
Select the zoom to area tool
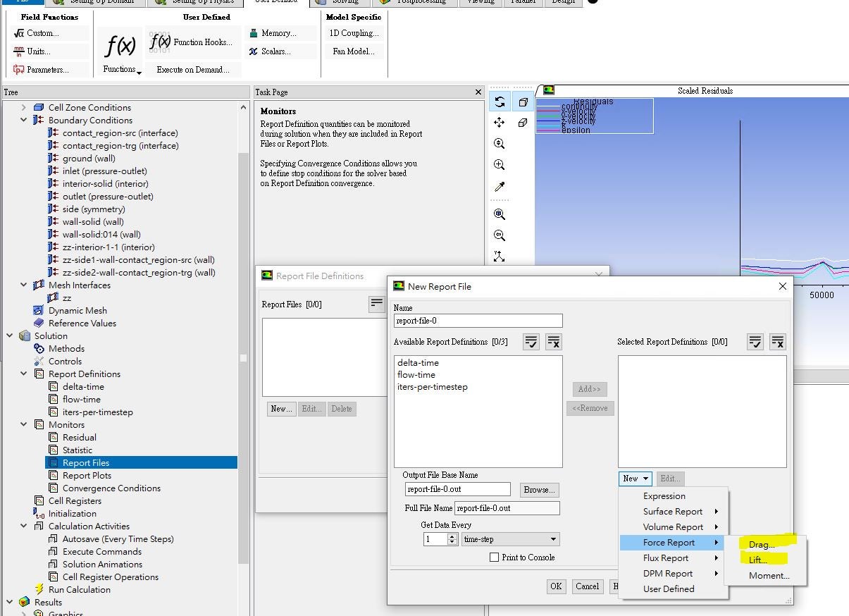[x=500, y=165]
